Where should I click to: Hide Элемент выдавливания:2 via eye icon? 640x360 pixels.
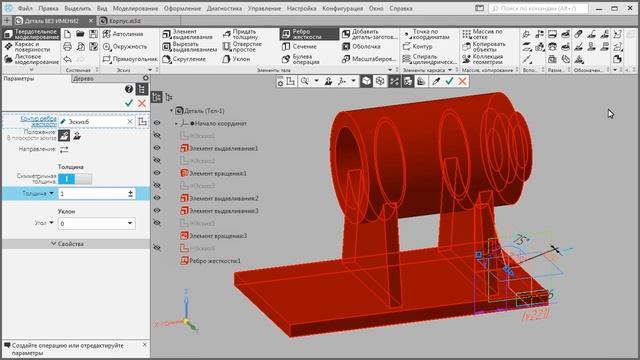tap(157, 198)
